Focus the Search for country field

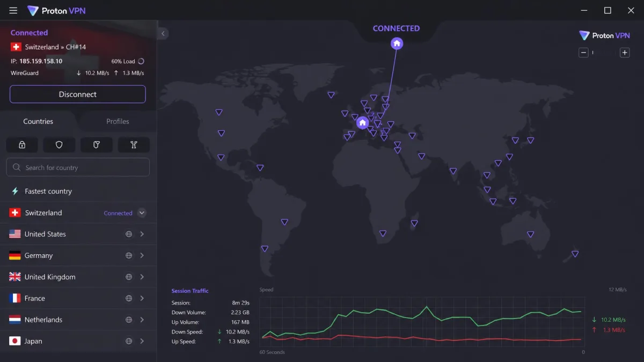tap(78, 167)
